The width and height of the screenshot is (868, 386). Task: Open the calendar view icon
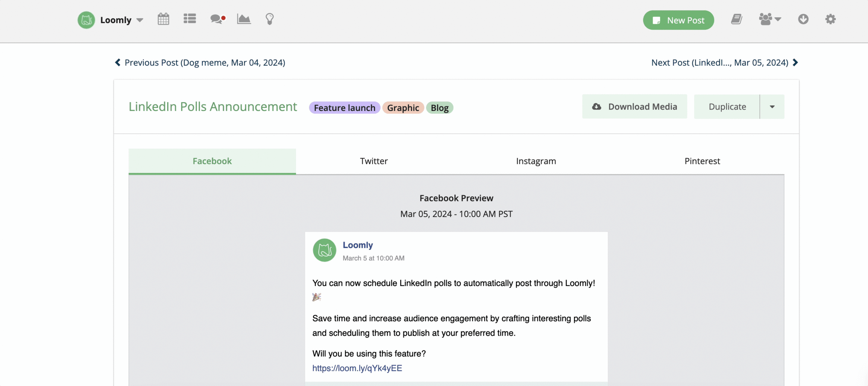pyautogui.click(x=163, y=19)
